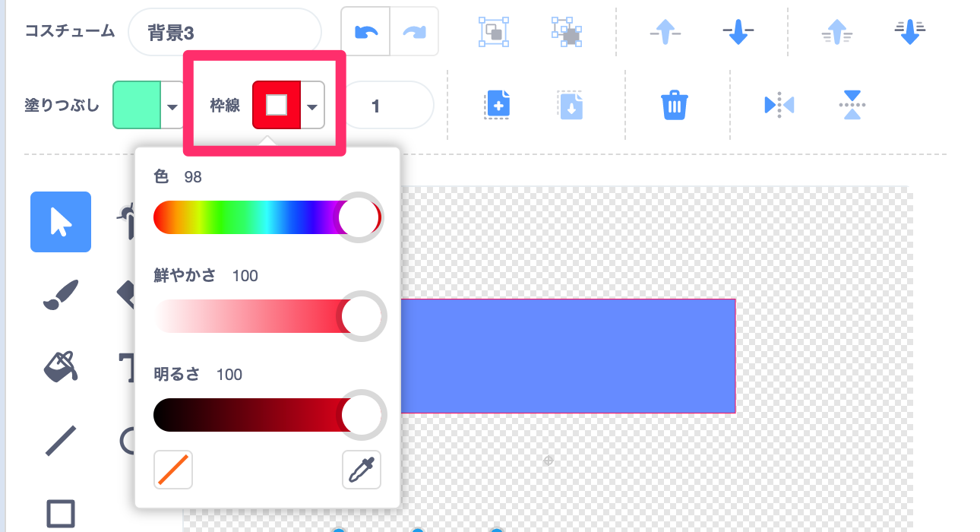The width and height of the screenshot is (980, 532).
Task: Bring selection forward one layer
Action: pos(665,32)
